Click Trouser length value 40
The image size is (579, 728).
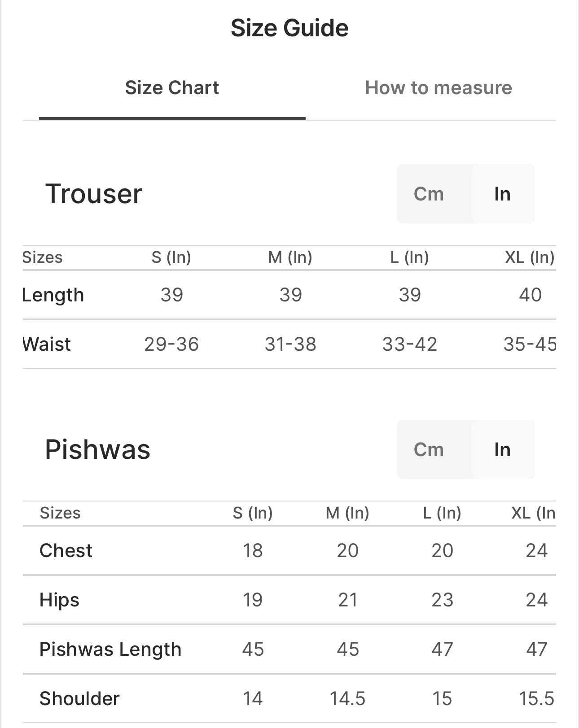tap(530, 295)
